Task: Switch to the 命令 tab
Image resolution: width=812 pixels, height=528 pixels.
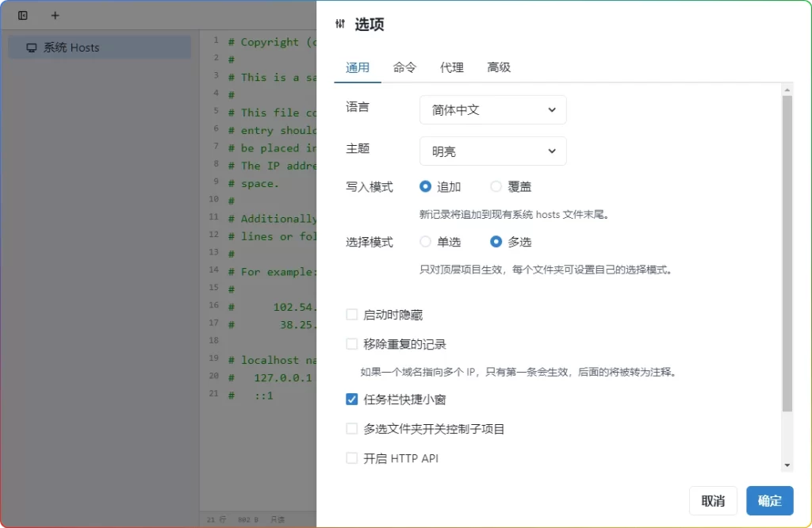Action: pyautogui.click(x=404, y=67)
